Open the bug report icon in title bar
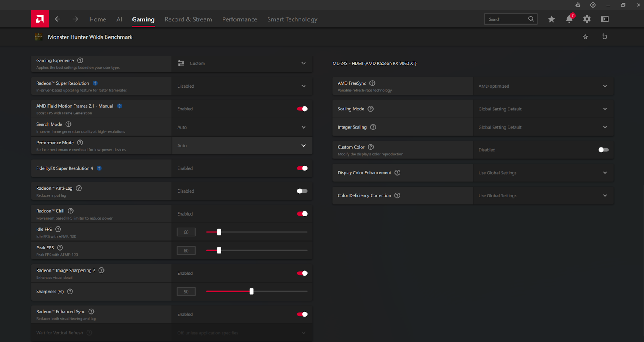The height and width of the screenshot is (342, 644). 578,5
